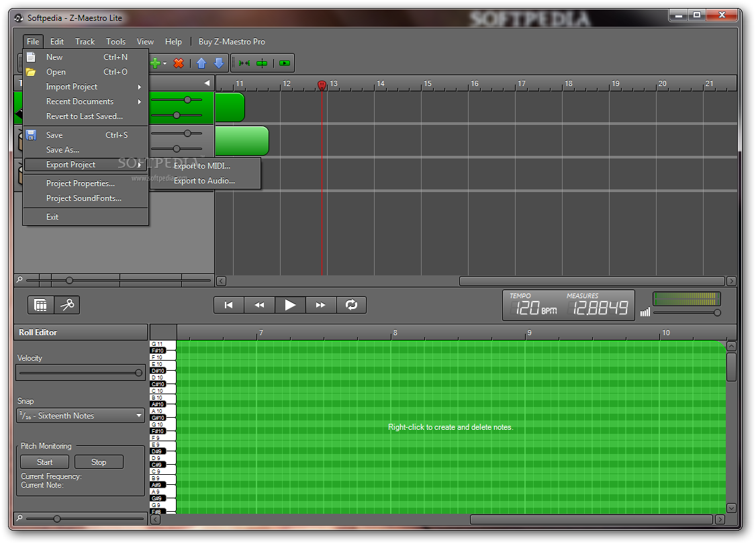Start Pitch Monitoring
Screen dimensions: 756x544
tap(45, 462)
